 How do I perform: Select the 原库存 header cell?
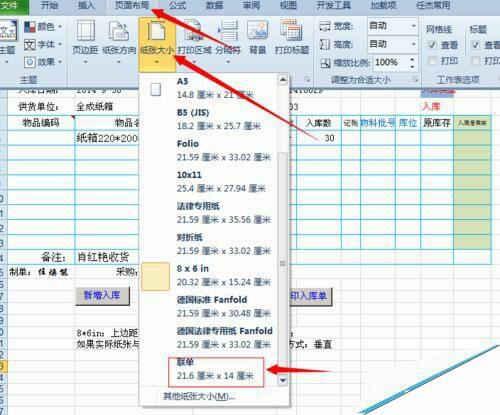[x=437, y=123]
